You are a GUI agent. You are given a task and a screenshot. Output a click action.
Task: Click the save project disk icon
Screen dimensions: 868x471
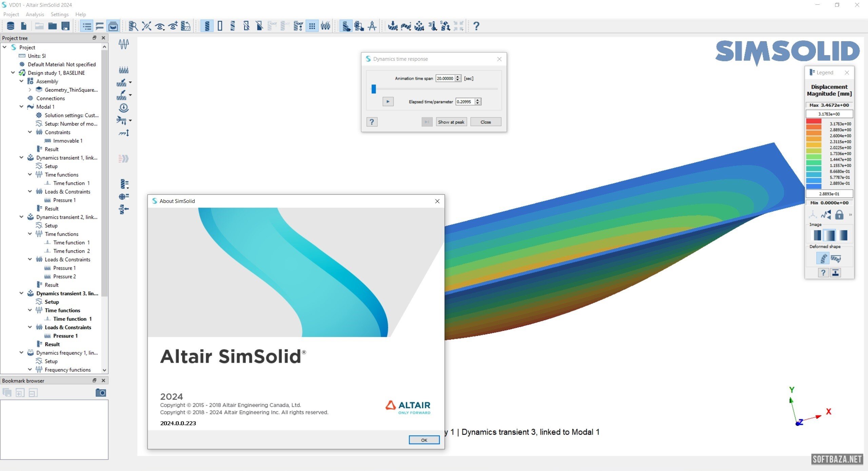tap(65, 26)
